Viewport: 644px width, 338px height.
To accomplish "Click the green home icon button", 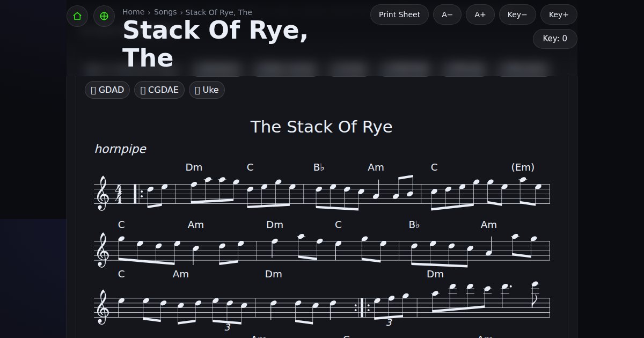I will (77, 16).
